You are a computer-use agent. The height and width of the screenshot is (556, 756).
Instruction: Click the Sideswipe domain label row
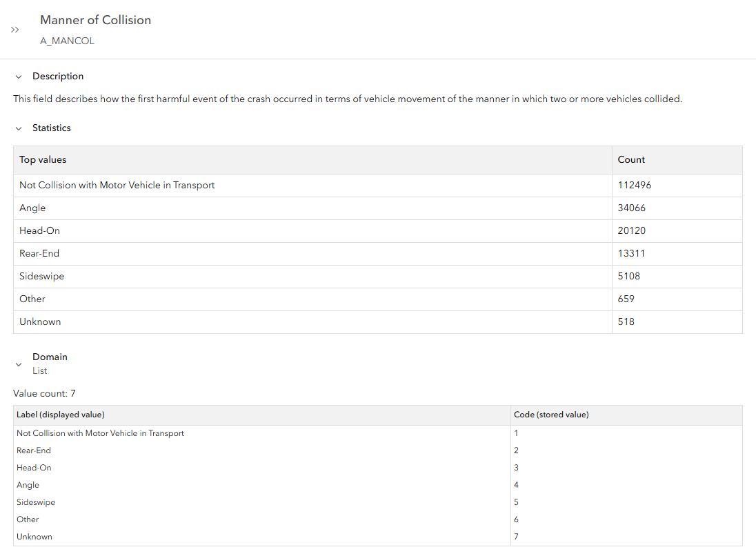click(x=36, y=502)
